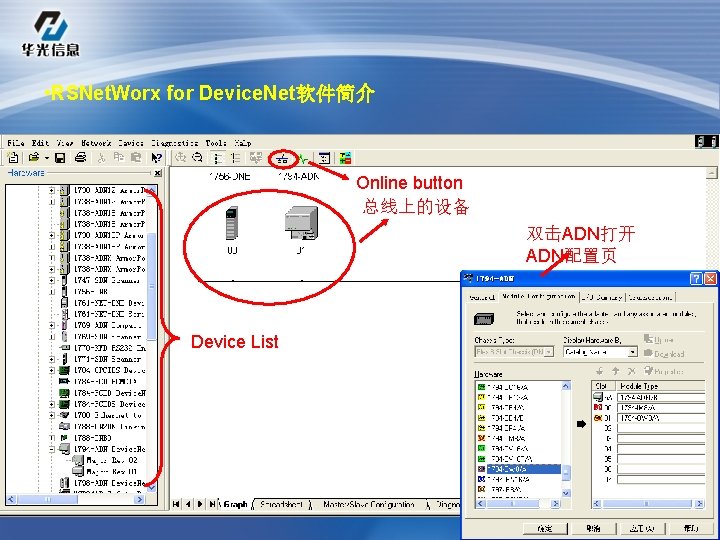Click the 取消 Cancel button
The height and width of the screenshot is (540, 720).
click(x=594, y=529)
